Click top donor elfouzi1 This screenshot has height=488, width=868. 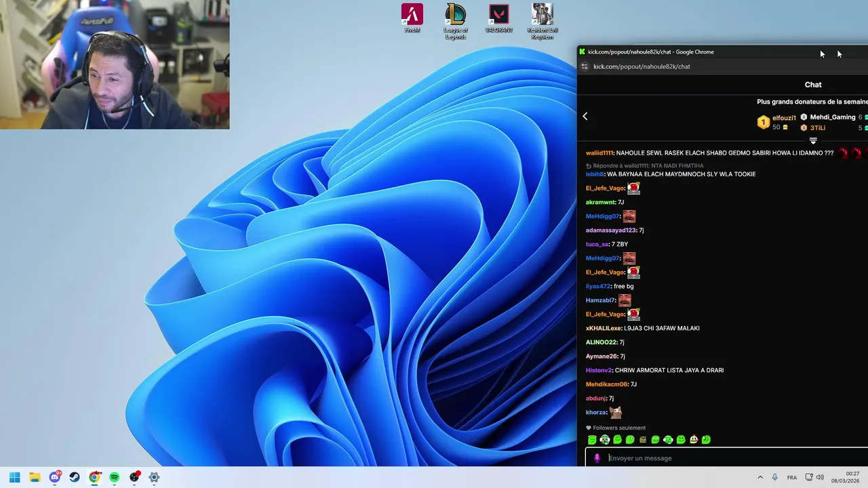coord(784,118)
